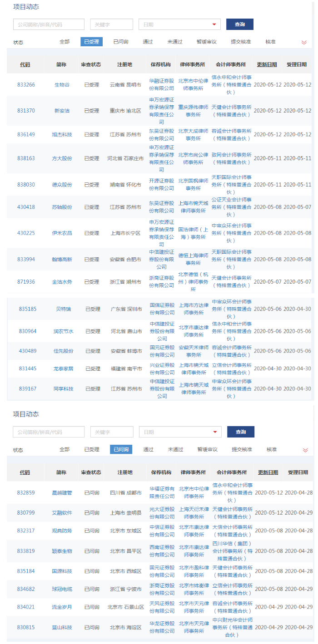Open the 贝特瑞 company link
Viewport: 318px width, 644px height.
tap(63, 309)
